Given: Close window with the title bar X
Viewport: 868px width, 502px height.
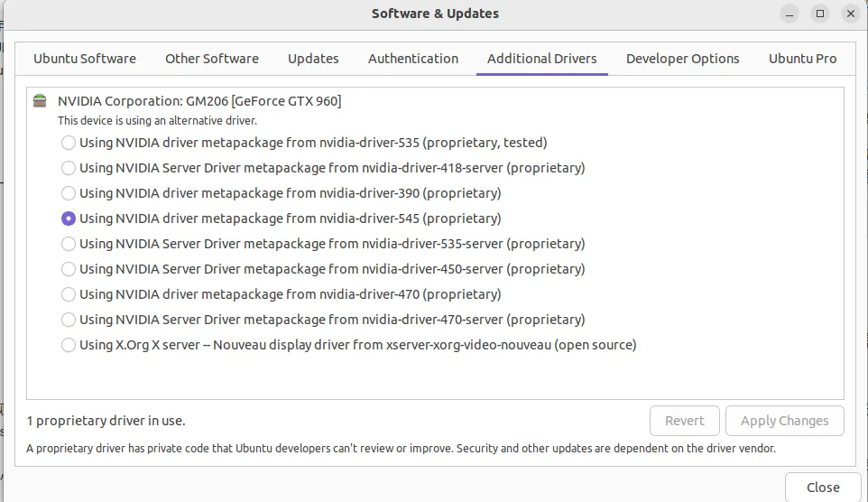Looking at the screenshot, I should pos(851,14).
